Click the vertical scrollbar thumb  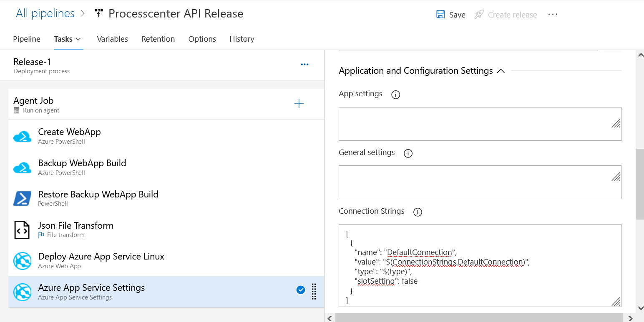(x=639, y=184)
